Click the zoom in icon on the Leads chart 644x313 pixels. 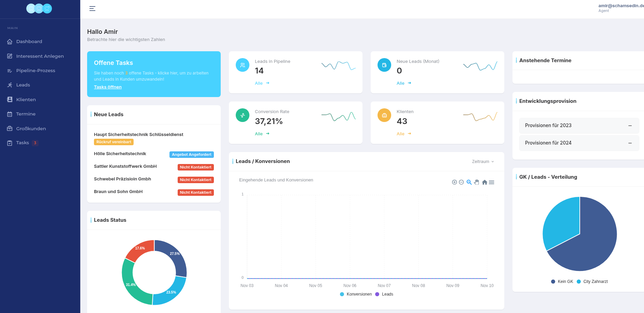[x=454, y=182]
